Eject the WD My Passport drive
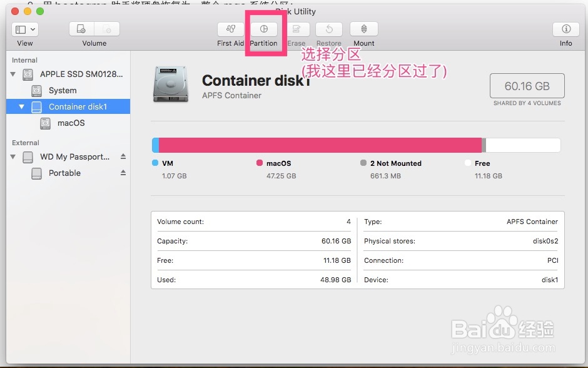Viewport: 588px width, 368px height. (x=123, y=156)
